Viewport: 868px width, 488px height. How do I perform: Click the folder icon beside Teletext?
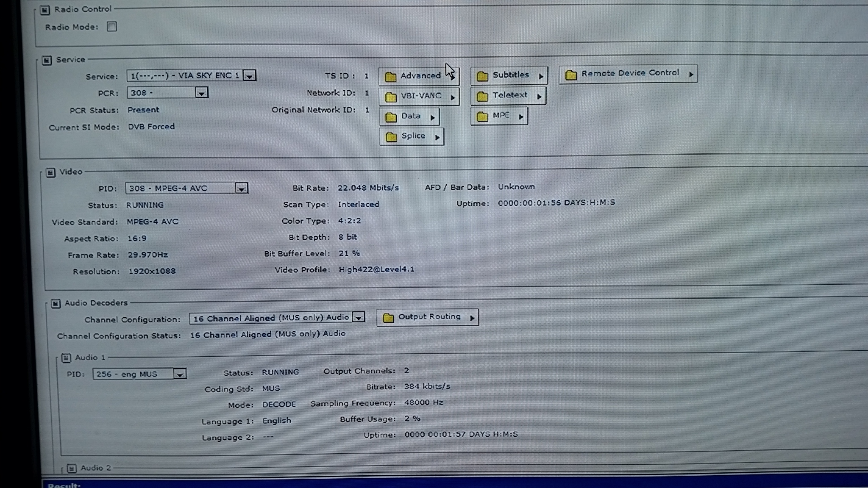pyautogui.click(x=482, y=97)
